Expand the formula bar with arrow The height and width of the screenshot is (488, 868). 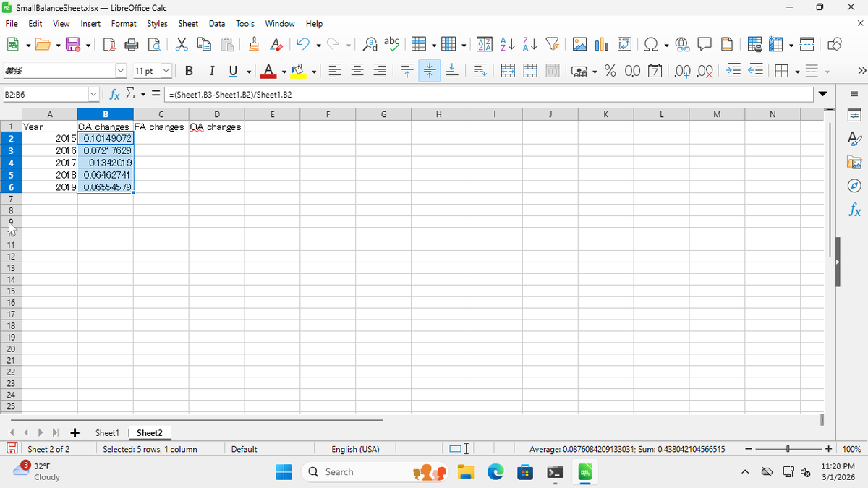(x=822, y=95)
